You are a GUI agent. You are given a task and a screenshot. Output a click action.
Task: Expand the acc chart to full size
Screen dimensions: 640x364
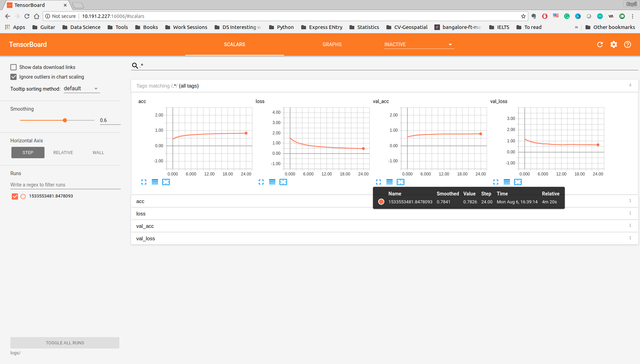coord(144,182)
